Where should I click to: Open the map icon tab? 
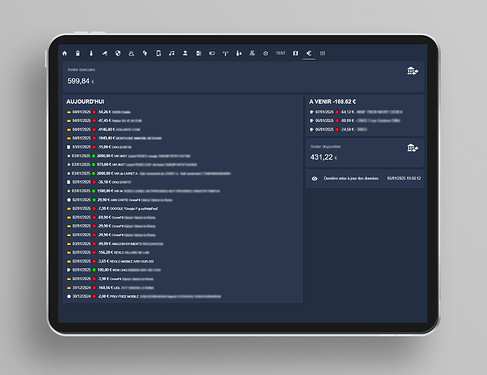[x=295, y=53]
